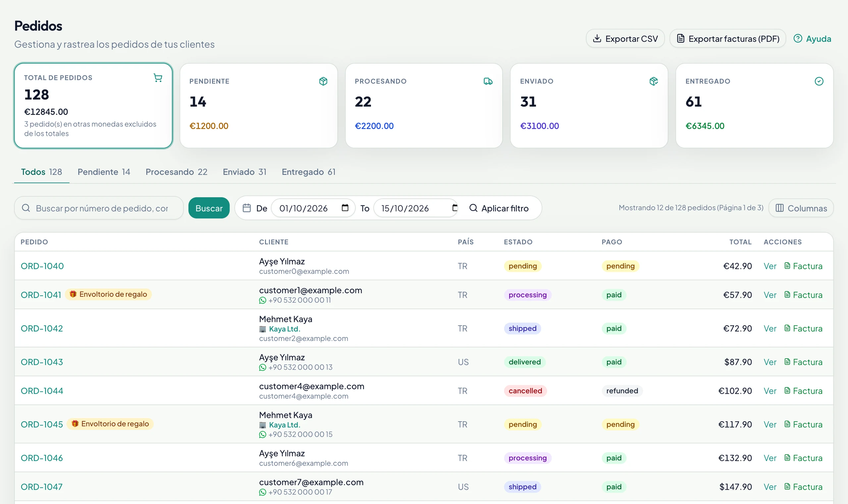Click the To date field 15/10/2026
The width and height of the screenshot is (848, 504).
pos(416,208)
